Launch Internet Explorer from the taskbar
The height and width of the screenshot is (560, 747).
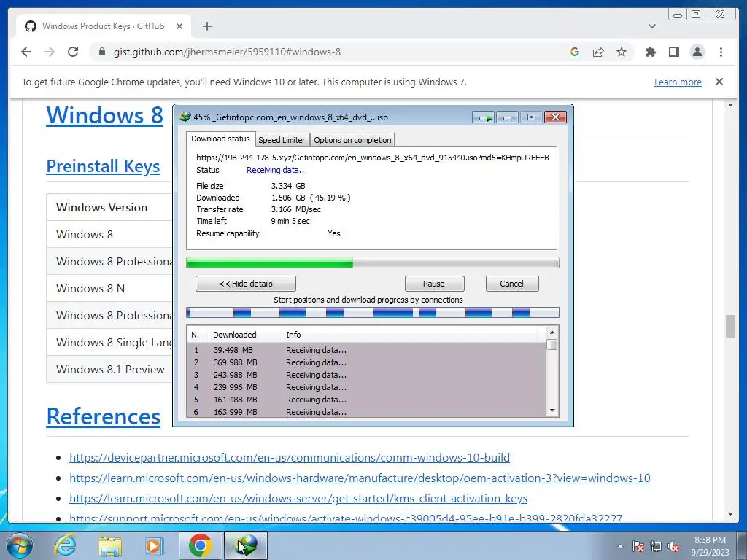pos(65,545)
